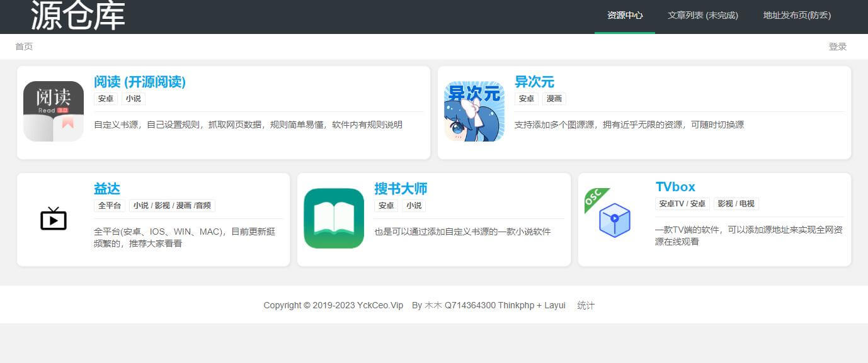Click the 影视 / 电视 tag under TVbox
This screenshot has height=363, width=868.
click(736, 204)
